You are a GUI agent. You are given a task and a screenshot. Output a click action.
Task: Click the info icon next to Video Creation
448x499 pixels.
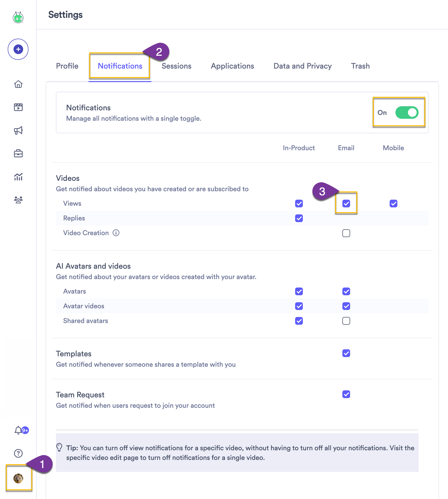[116, 233]
